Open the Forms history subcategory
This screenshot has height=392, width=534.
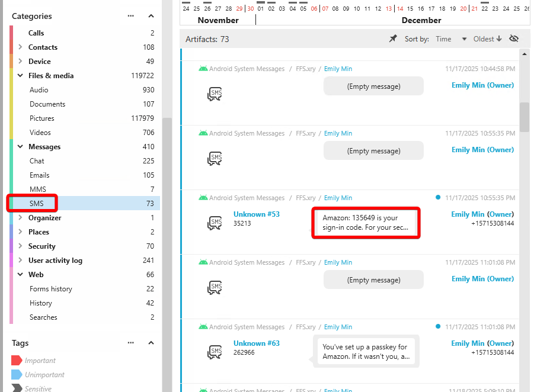click(x=85, y=289)
